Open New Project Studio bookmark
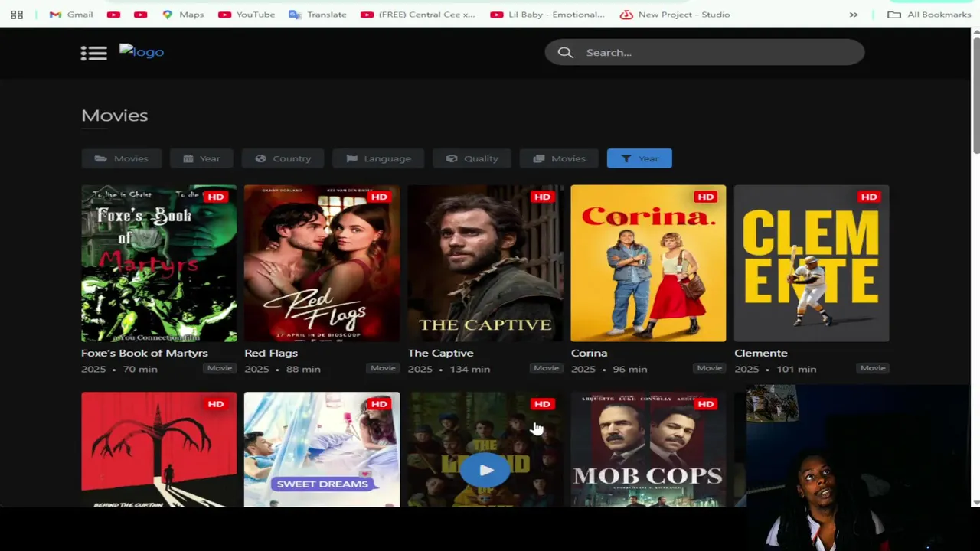Image resolution: width=980 pixels, height=551 pixels. coord(675,15)
